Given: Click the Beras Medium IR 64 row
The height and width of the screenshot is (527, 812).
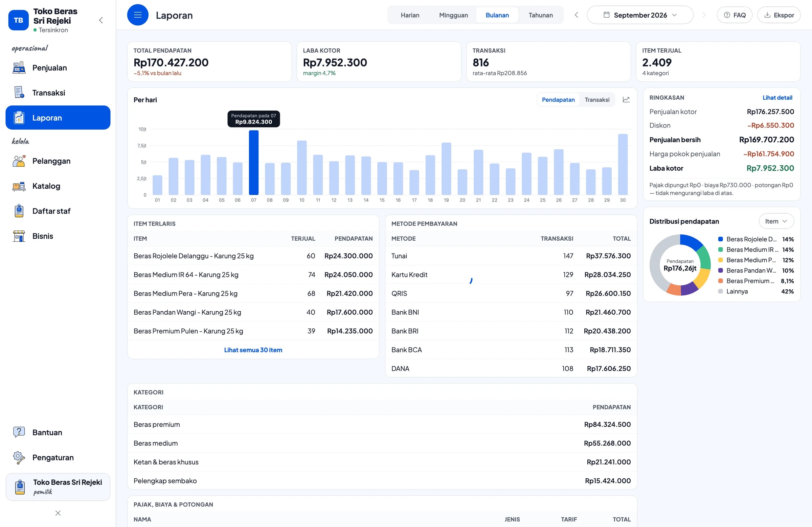Looking at the screenshot, I should [253, 275].
